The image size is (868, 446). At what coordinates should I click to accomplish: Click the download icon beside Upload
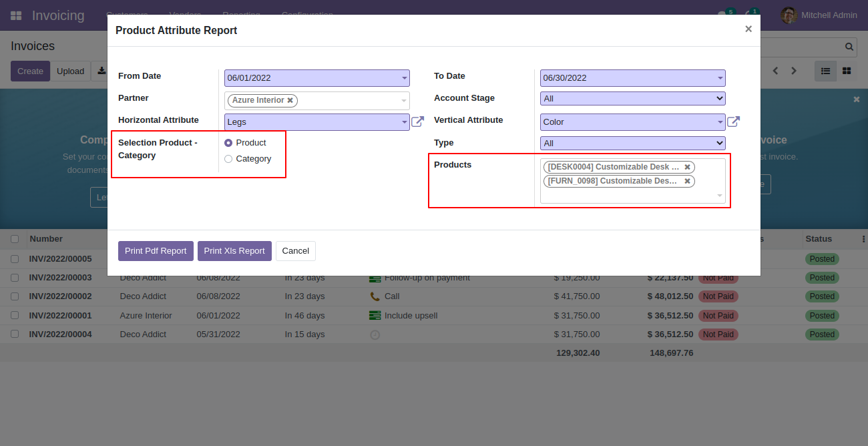pyautogui.click(x=101, y=71)
